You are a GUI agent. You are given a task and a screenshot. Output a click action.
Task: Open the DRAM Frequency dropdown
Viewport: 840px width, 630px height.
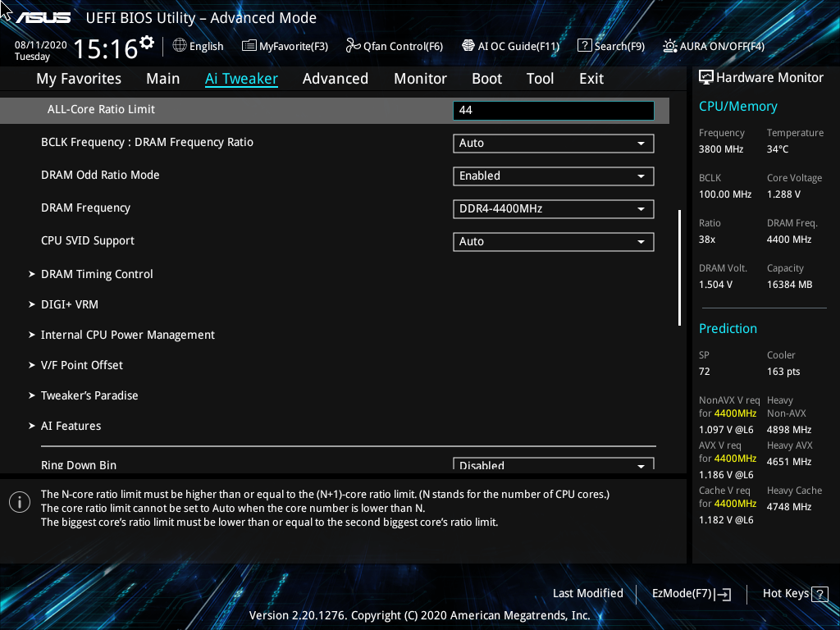pos(553,208)
